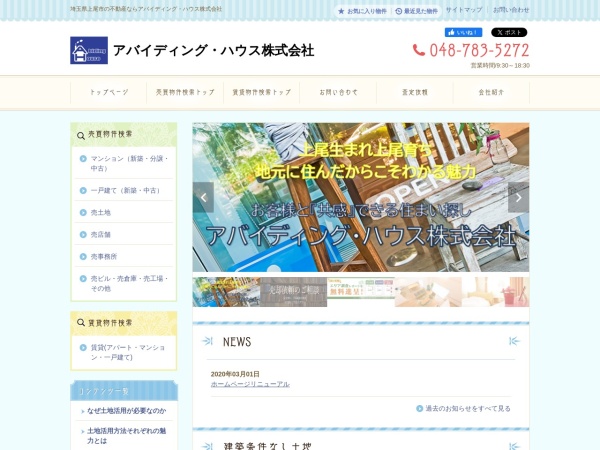Click the phone icon beside 048-783-5272

(419, 50)
